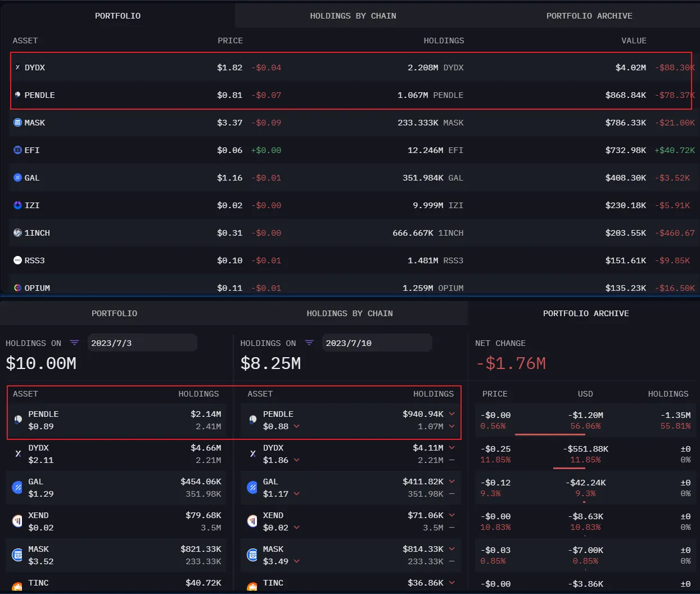Image resolution: width=700 pixels, height=594 pixels.
Task: Click the filter icon beside 2023/7/10 date
Action: click(309, 343)
